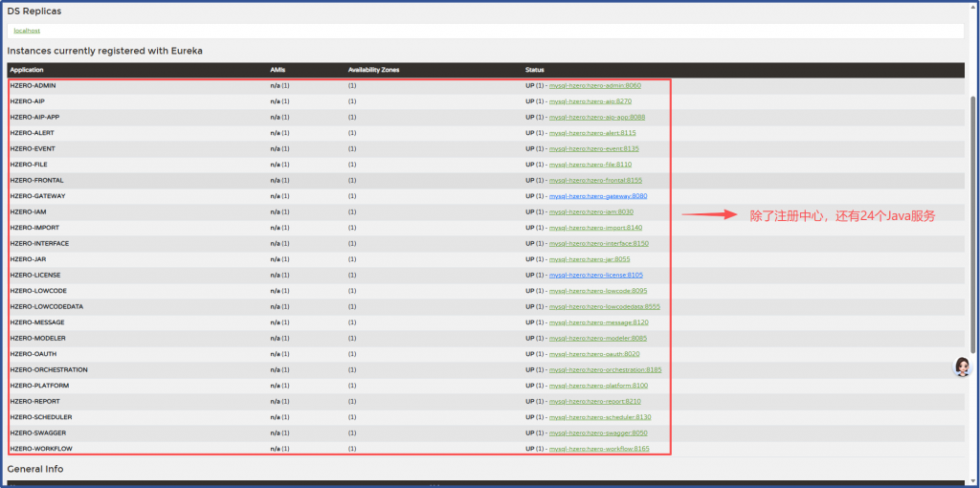Open the hzero-report:8210 instance link
980x488 pixels.
(594, 402)
